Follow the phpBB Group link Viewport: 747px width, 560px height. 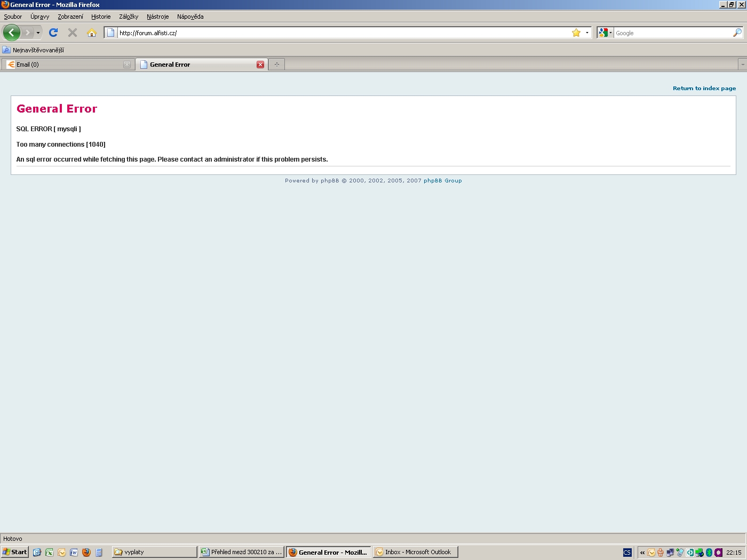442,181
